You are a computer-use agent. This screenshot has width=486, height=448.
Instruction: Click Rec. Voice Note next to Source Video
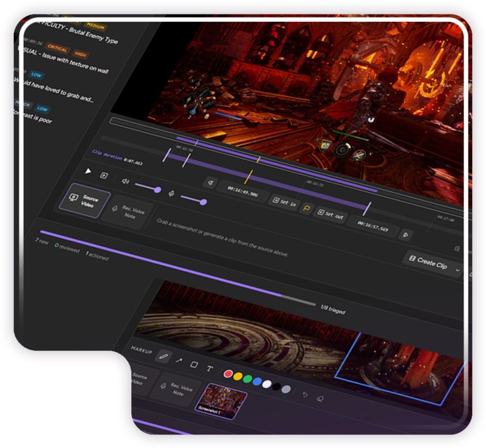pos(129,212)
